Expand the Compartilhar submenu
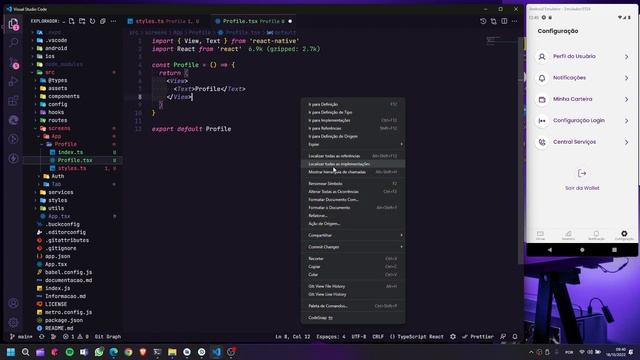 (x=353, y=235)
